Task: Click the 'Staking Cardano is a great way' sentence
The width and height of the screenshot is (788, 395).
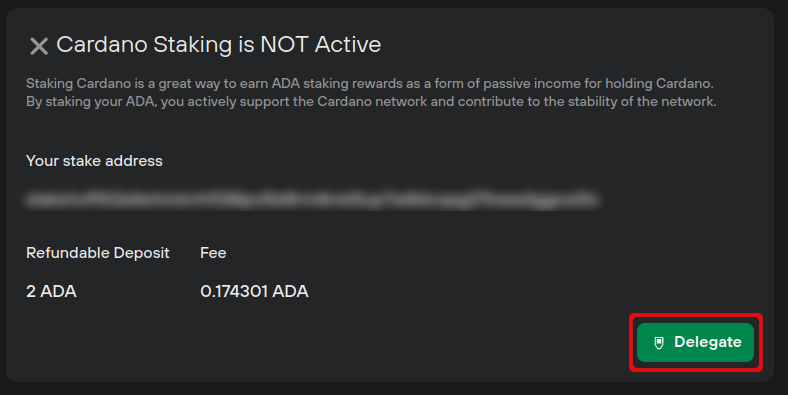Action: [369, 83]
